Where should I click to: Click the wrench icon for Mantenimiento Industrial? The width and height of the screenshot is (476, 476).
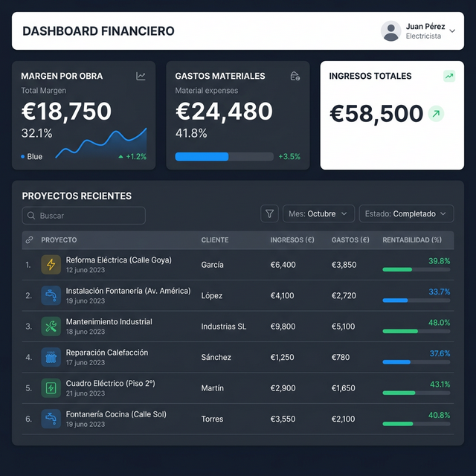[51, 327]
